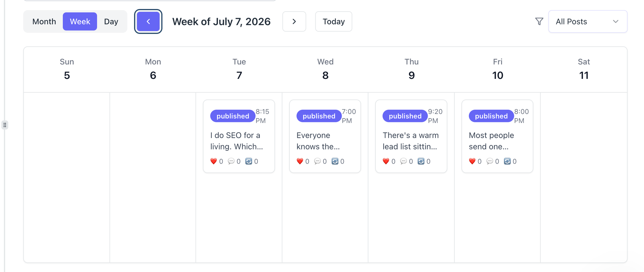This screenshot has height=272, width=644.
Task: Click the comment icon on Friday's post
Action: tap(489, 161)
